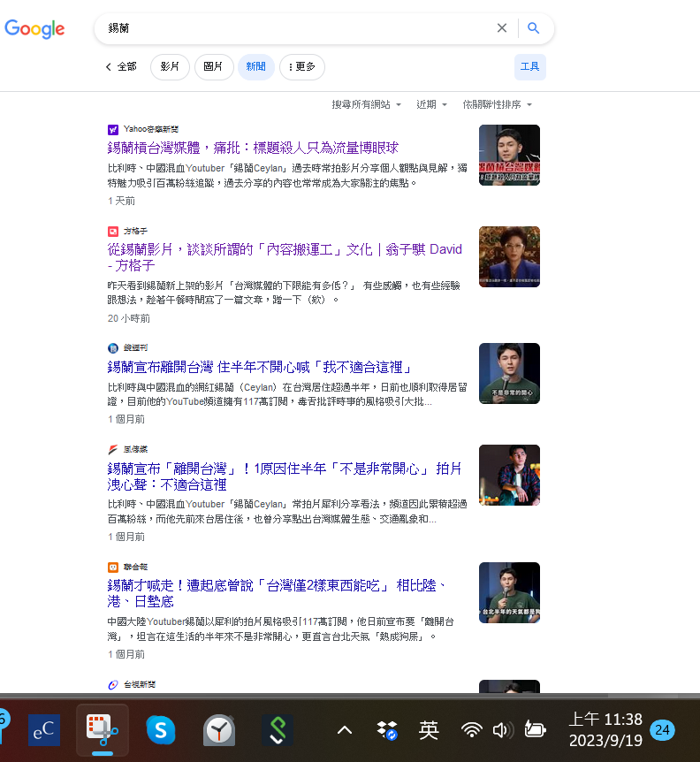Click the 風傳媒 source icon

tap(113, 450)
